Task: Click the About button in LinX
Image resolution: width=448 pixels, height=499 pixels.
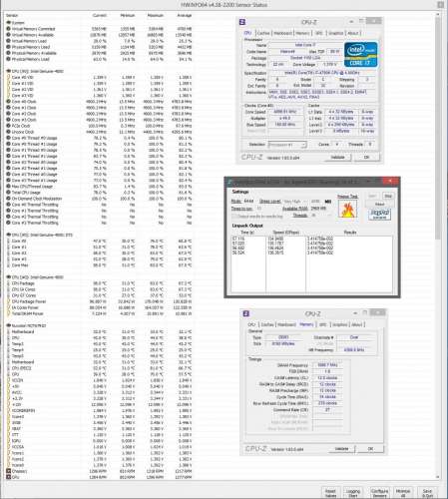Action: (x=379, y=204)
